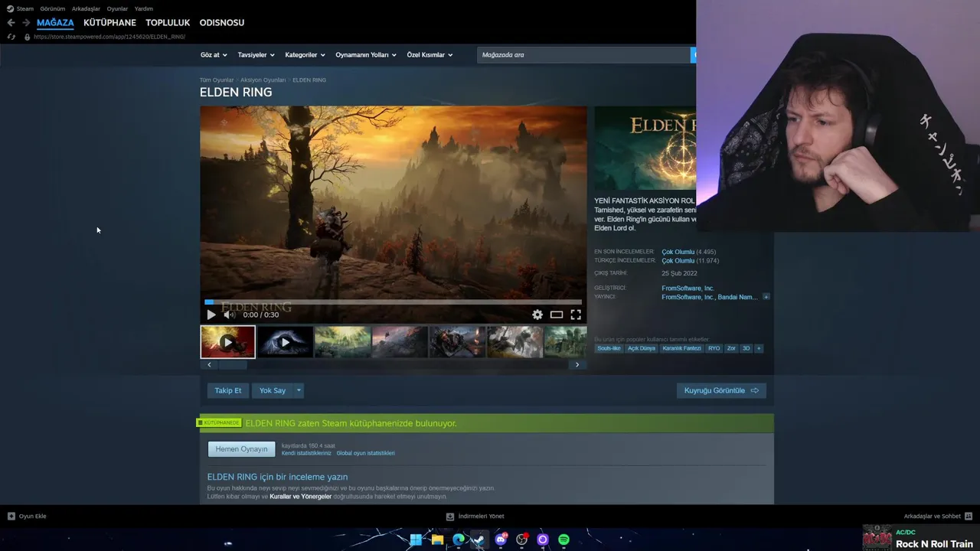Click the Zor tag
980x551 pixels.
point(731,348)
